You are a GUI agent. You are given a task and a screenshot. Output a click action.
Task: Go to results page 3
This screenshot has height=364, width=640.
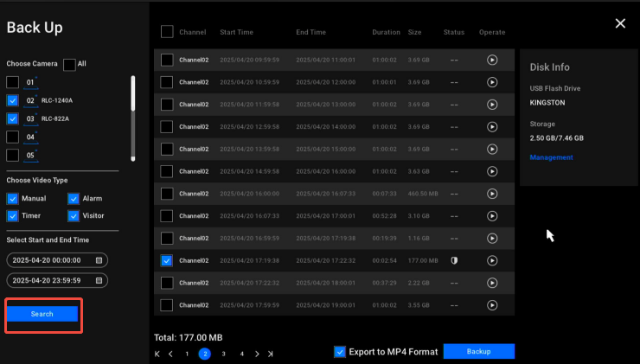pos(223,354)
